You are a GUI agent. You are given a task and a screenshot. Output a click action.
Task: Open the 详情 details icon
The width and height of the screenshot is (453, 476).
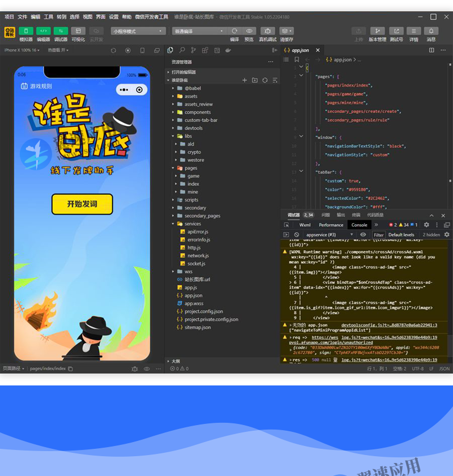tap(414, 31)
